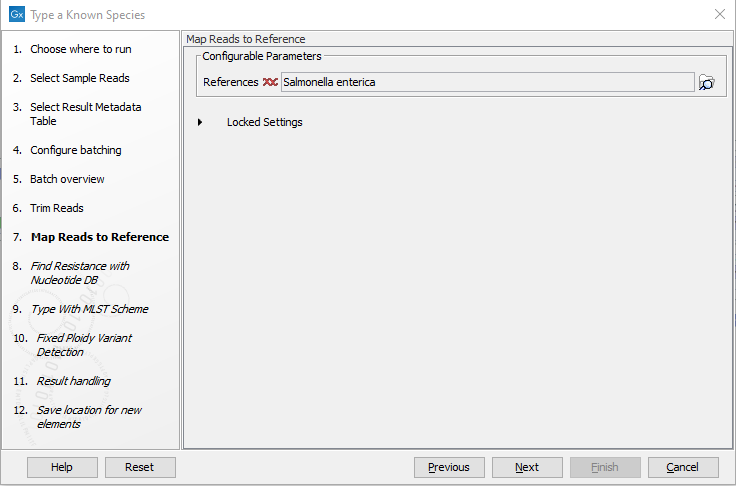Go to the Trim Reads step
Screen dimensions: 736x486
(57, 208)
